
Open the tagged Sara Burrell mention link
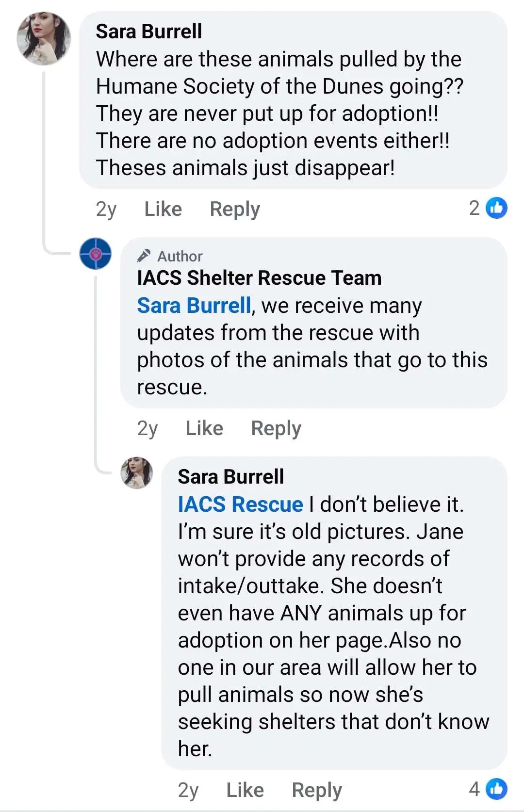pyautogui.click(x=194, y=306)
